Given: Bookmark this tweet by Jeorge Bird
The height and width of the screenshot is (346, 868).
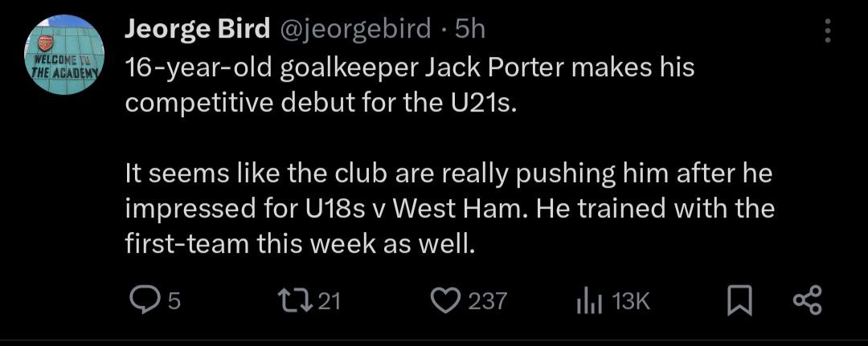Looking at the screenshot, I should pyautogui.click(x=736, y=301).
